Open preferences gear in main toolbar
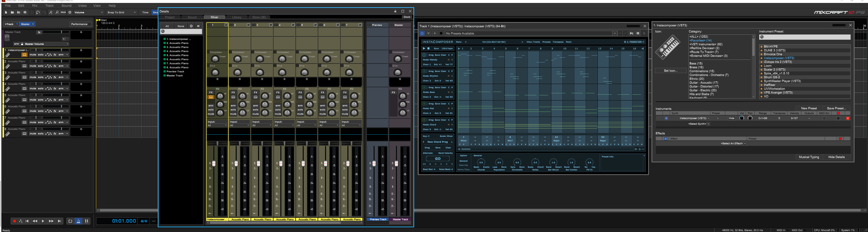868x232 pixels. pyautogui.click(x=70, y=12)
